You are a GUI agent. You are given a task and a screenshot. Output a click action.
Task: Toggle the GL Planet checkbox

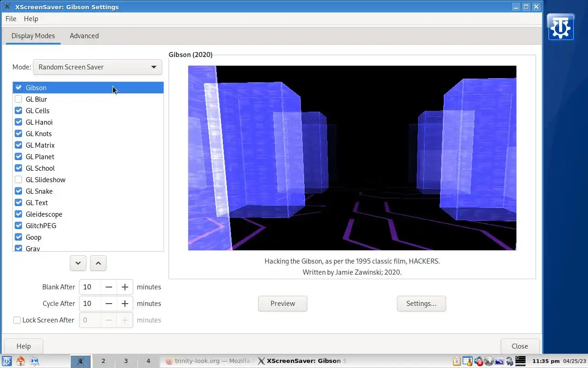18,156
